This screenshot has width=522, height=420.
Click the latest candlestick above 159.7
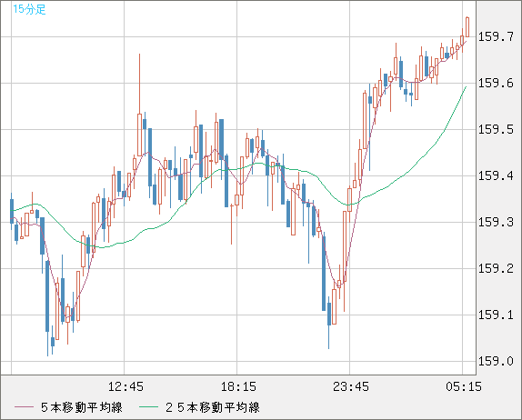click(x=467, y=27)
